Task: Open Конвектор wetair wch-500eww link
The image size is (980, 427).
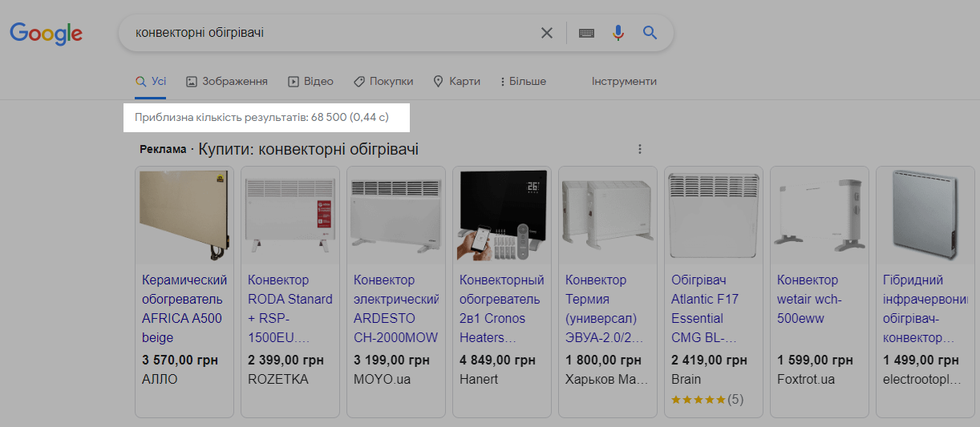Action: pyautogui.click(x=810, y=300)
